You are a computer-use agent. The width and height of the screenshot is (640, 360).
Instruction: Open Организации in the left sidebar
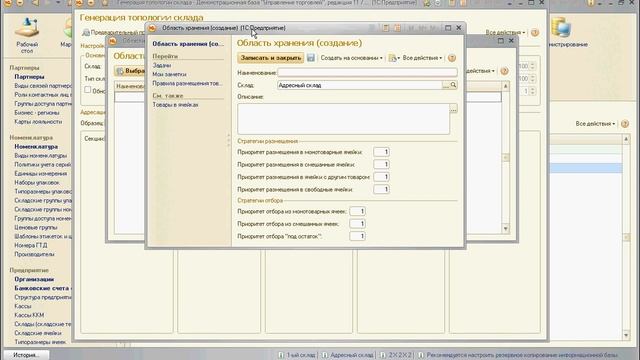34,279
